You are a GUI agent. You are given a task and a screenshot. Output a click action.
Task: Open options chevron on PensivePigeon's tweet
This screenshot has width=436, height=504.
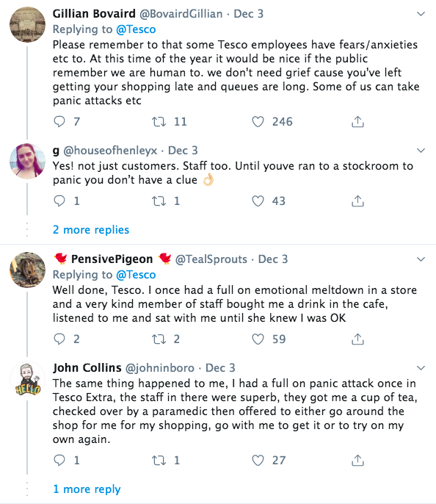(x=421, y=259)
